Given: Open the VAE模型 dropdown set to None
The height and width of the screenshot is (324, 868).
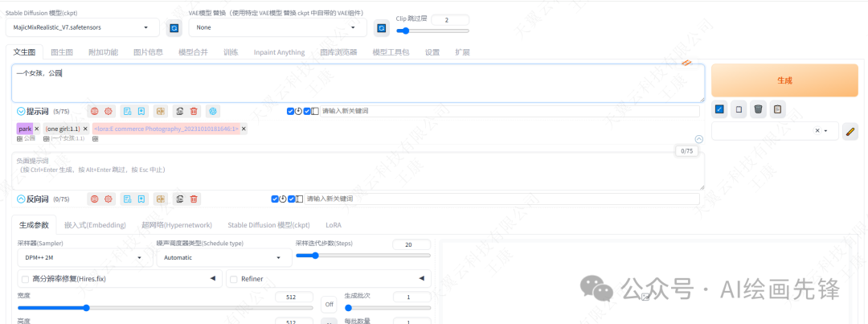Looking at the screenshot, I should click(277, 27).
